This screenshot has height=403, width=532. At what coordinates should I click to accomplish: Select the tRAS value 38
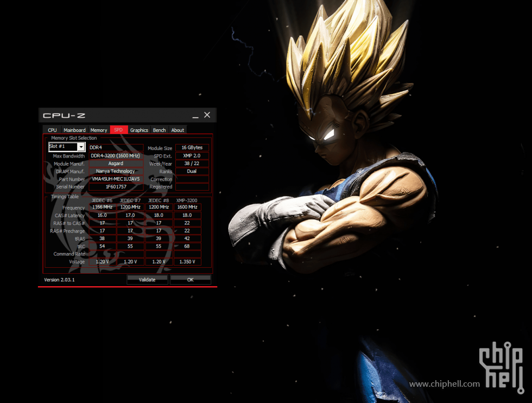[x=103, y=238]
